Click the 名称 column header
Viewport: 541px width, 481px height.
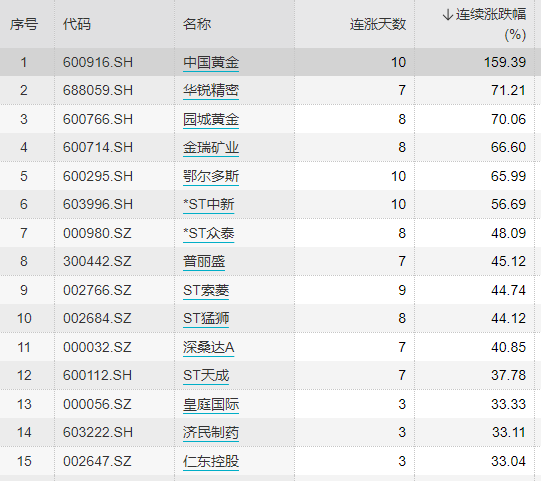[x=197, y=24]
